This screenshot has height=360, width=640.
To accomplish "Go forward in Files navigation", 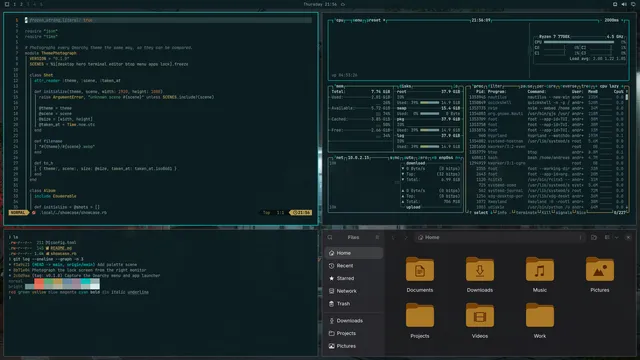I will click(406, 237).
